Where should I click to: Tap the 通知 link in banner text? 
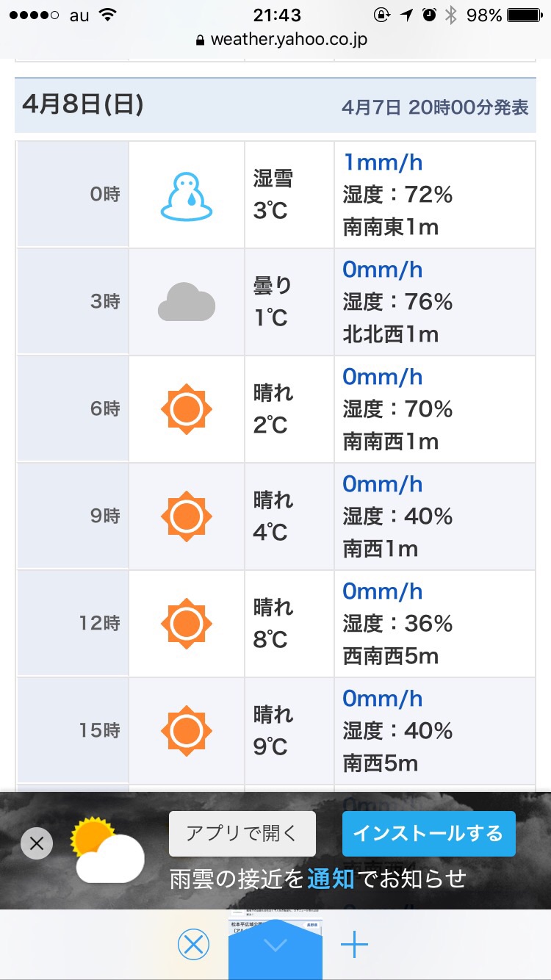point(331,878)
